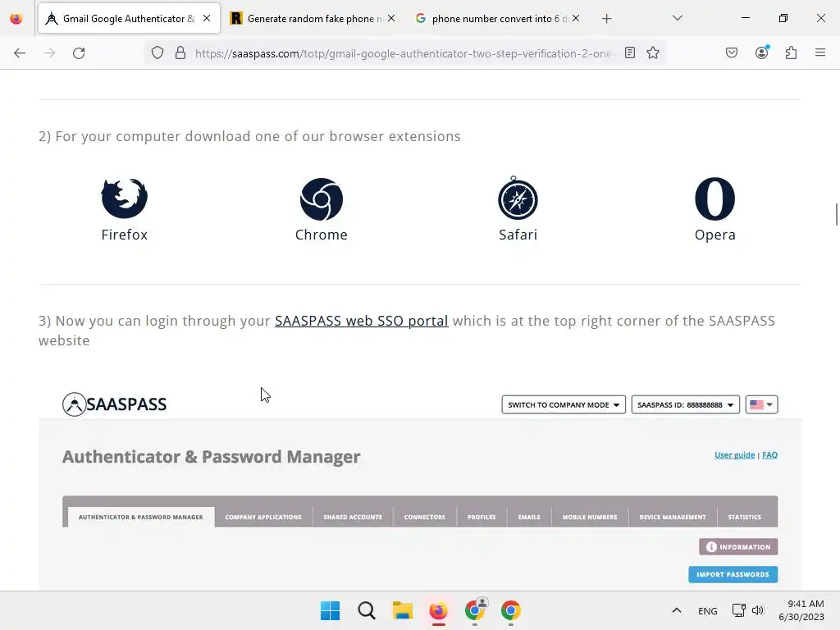Open File Explorer from taskbar
This screenshot has height=630, width=840.
[402, 610]
